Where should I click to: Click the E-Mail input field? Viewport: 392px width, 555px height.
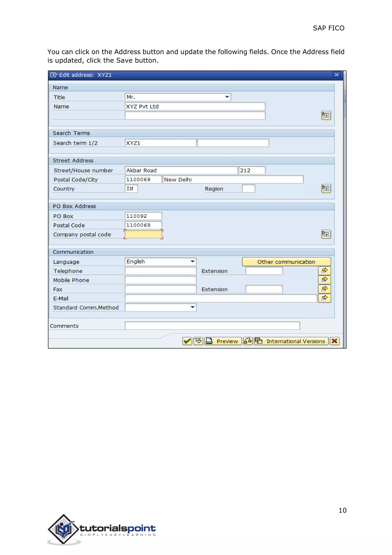221,298
